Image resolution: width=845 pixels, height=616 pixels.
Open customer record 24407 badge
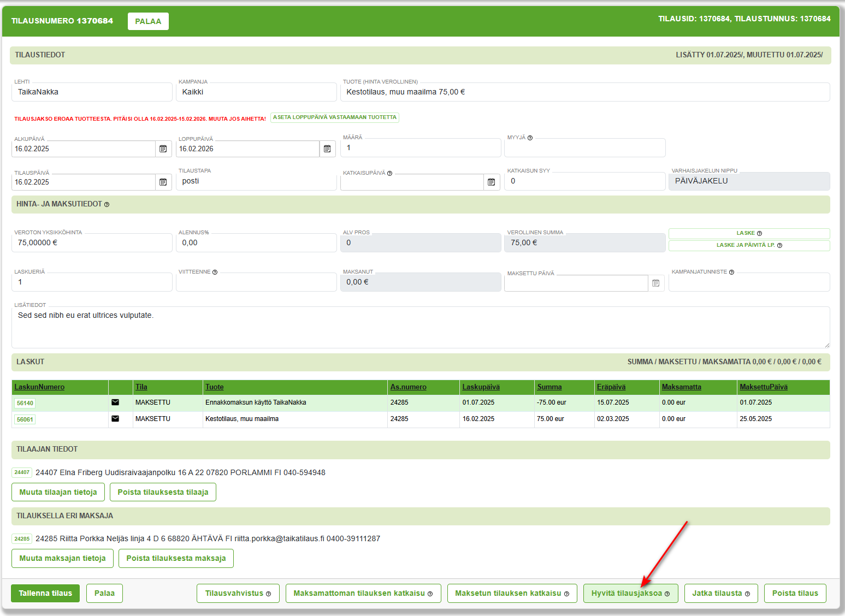(22, 472)
